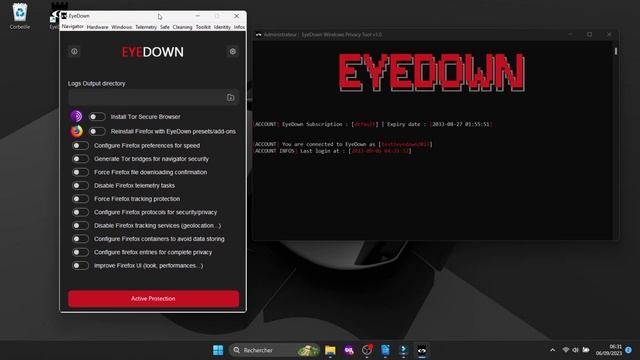This screenshot has height=360, width=640.
Task: Click the console window vertical scrollbar
Action: pos(616,51)
